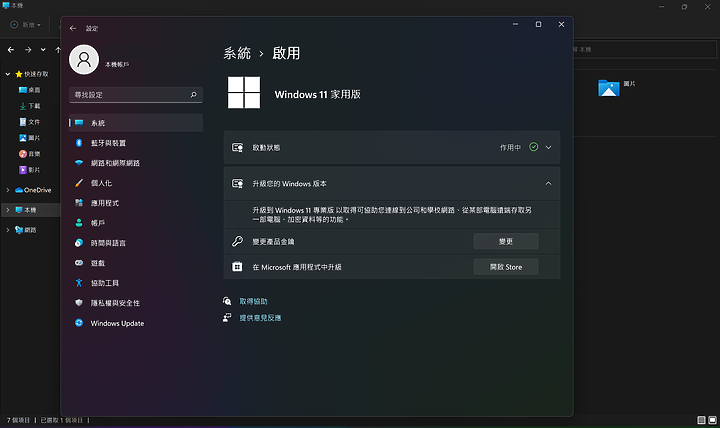
Task: Click the 時間與語言 globe icon
Action: coord(79,243)
